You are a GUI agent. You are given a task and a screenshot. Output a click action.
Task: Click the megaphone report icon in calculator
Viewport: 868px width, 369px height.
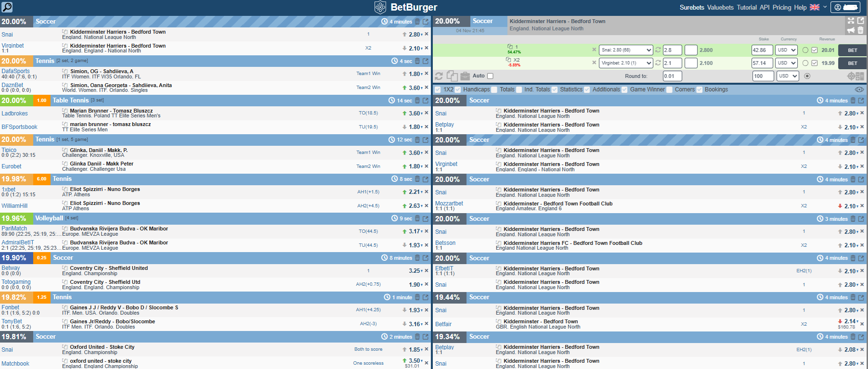(x=851, y=30)
